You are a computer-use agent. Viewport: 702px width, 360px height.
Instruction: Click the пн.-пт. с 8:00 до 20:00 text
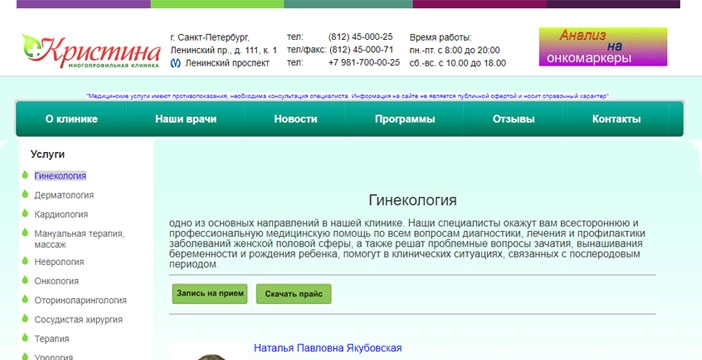click(x=454, y=50)
